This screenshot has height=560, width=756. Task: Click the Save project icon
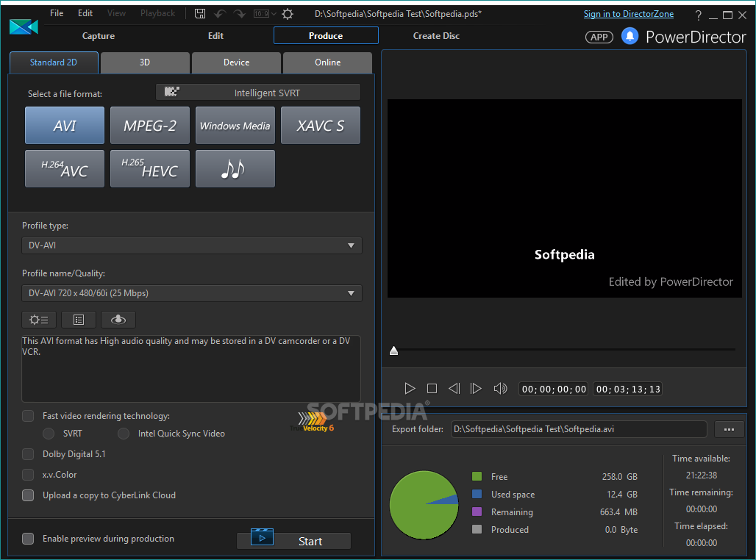pyautogui.click(x=199, y=13)
